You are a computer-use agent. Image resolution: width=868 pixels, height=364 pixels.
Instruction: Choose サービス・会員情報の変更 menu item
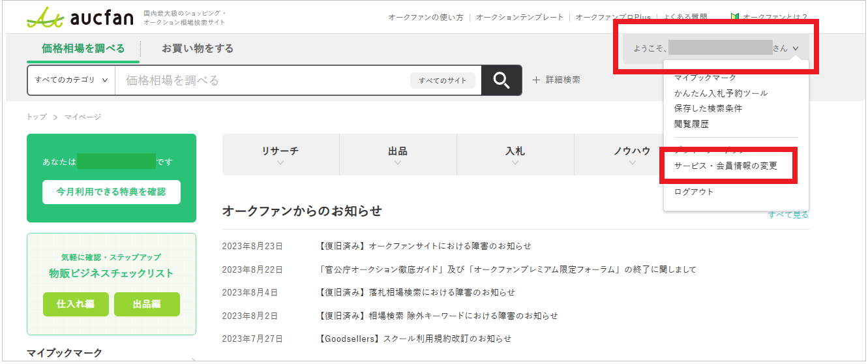coord(726,166)
